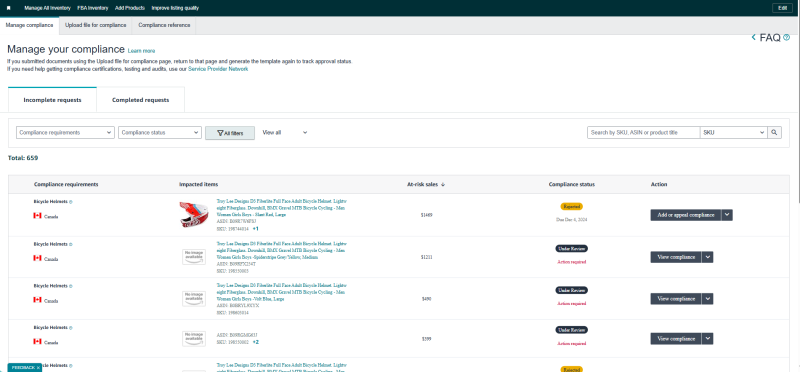Image resolution: width=800 pixels, height=372 pixels.
Task: Open the Spiderstripe Grey/Yellow helmet title link
Action: click(282, 251)
